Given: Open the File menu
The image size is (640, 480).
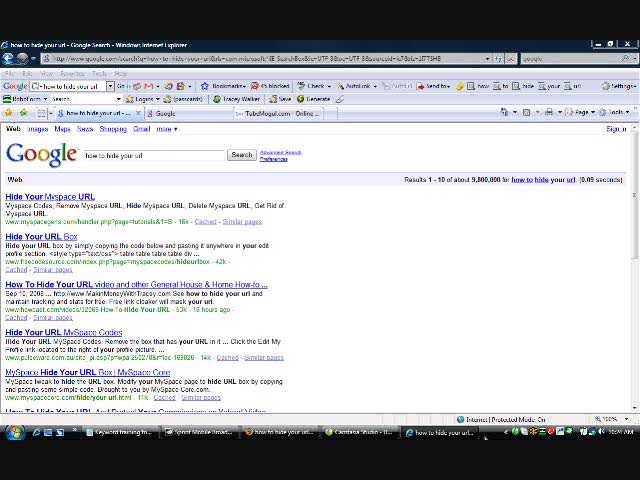Looking at the screenshot, I should (x=10, y=74).
